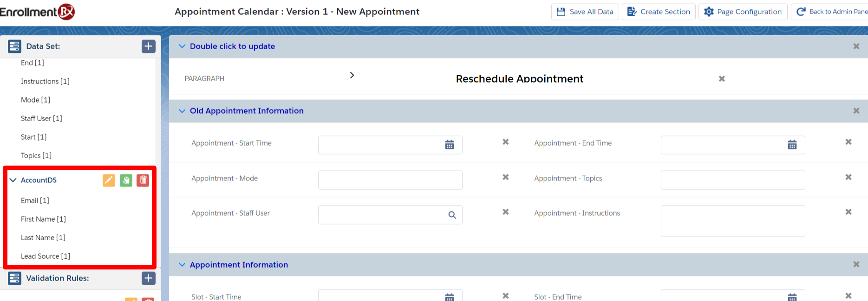Image resolution: width=868 pixels, height=301 pixels.
Task: Add a new Validation Rule with plus icon
Action: [x=148, y=278]
